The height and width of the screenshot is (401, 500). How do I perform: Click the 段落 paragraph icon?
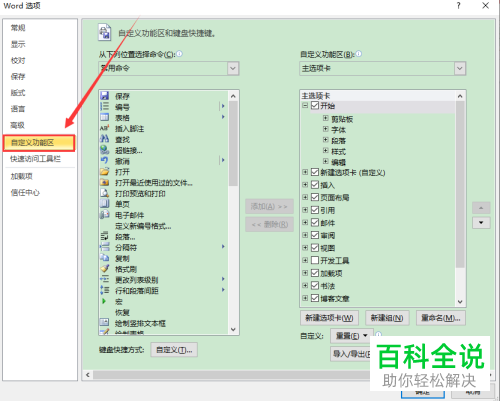click(105, 236)
